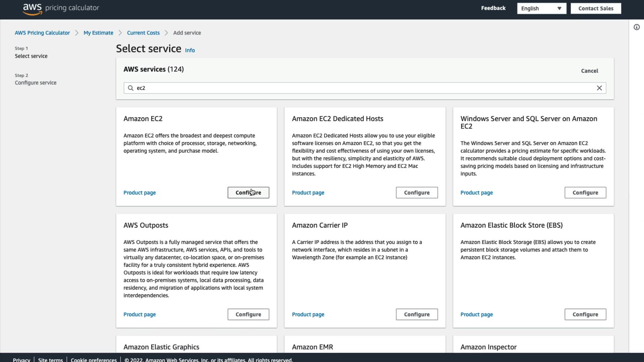The image size is (644, 362).
Task: Open the Feedback link
Action: pos(493,8)
